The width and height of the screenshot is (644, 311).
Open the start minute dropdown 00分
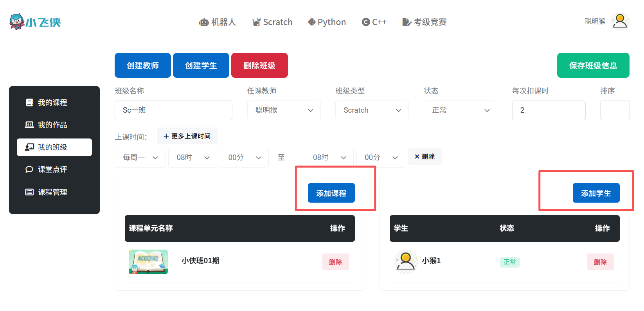tap(244, 158)
